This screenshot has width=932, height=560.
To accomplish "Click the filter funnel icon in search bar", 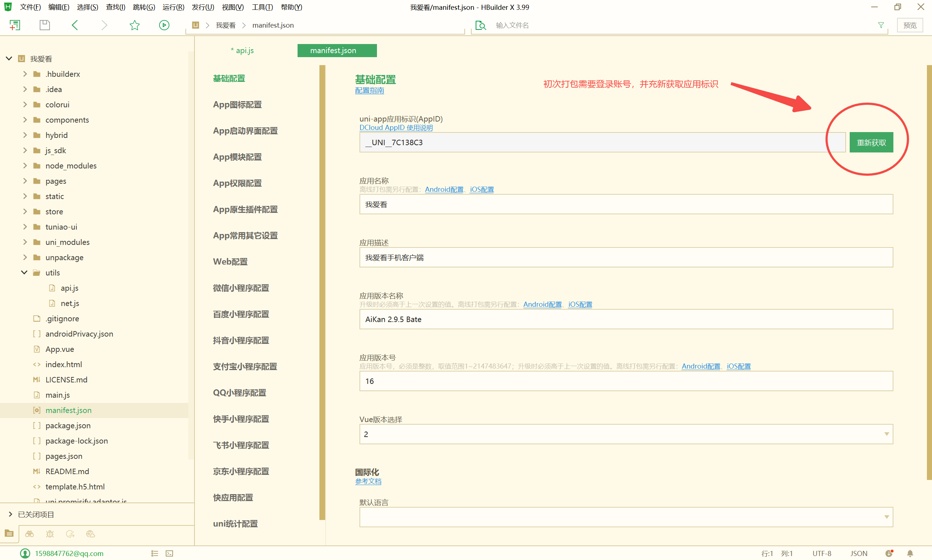I will coord(881,25).
